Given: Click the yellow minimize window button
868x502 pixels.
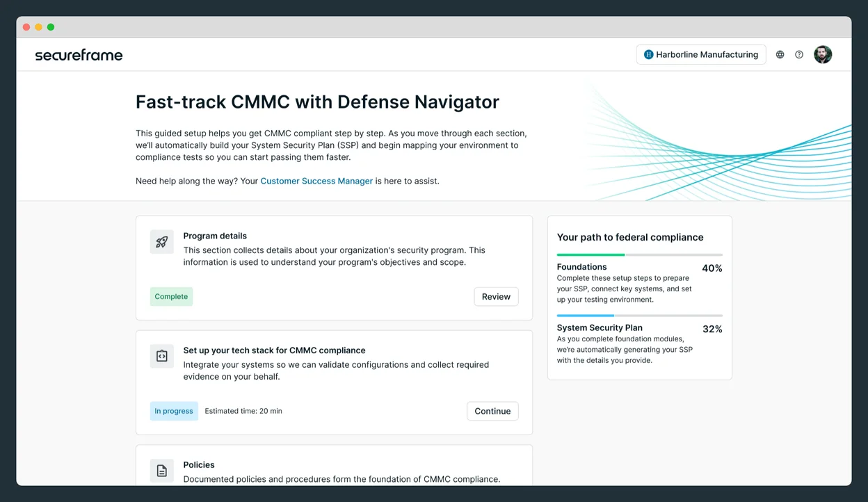Looking at the screenshot, I should [x=38, y=27].
